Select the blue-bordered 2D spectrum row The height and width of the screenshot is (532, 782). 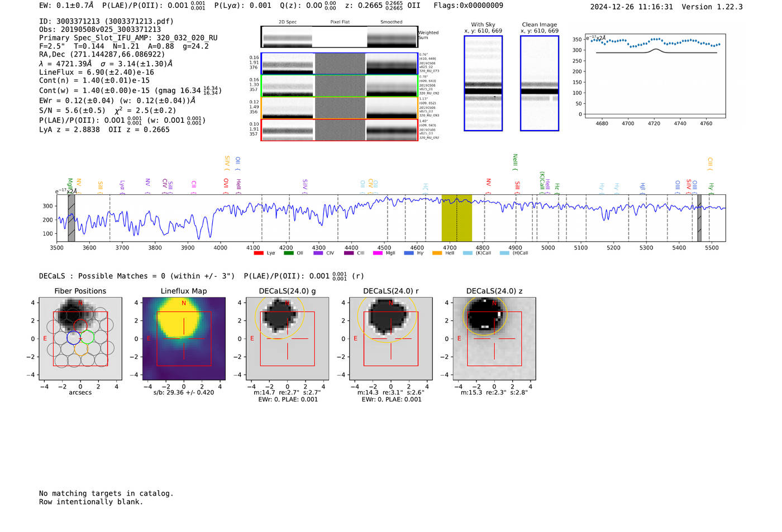[340, 64]
